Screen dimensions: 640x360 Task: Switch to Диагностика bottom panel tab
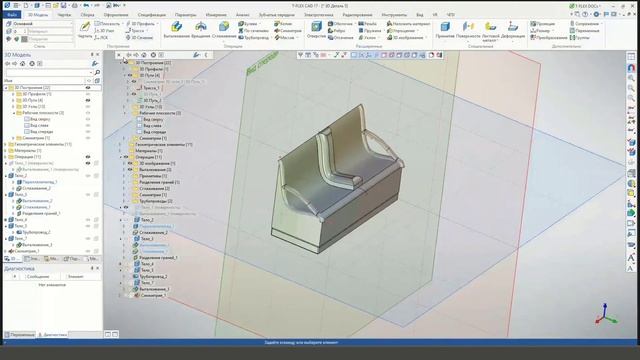click(53, 335)
